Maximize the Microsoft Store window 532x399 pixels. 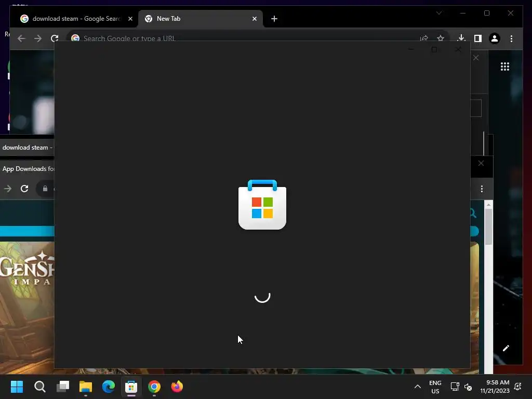(x=434, y=49)
